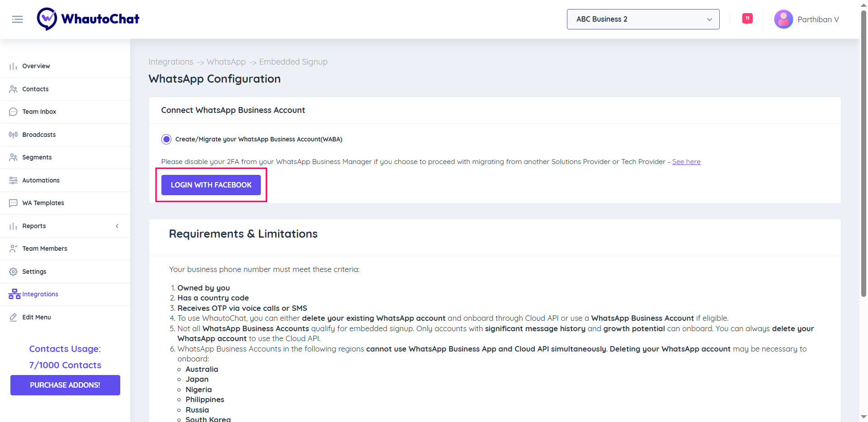Open Edit Menu item
Screen dimensions: 868x422
[37, 317]
